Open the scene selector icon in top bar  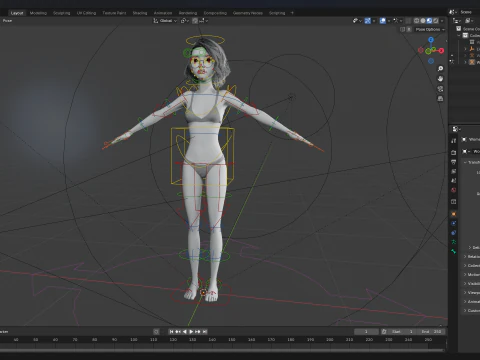452,12
